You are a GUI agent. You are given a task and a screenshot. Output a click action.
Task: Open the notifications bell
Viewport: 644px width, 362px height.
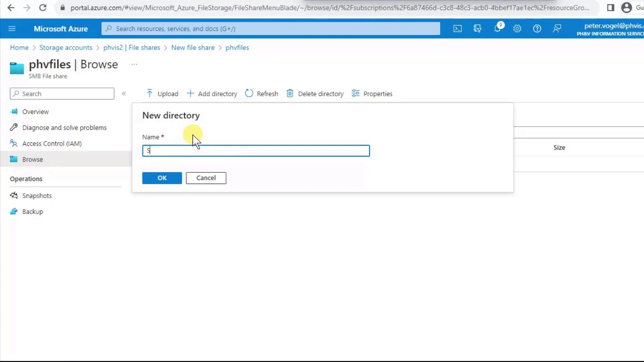click(497, 29)
